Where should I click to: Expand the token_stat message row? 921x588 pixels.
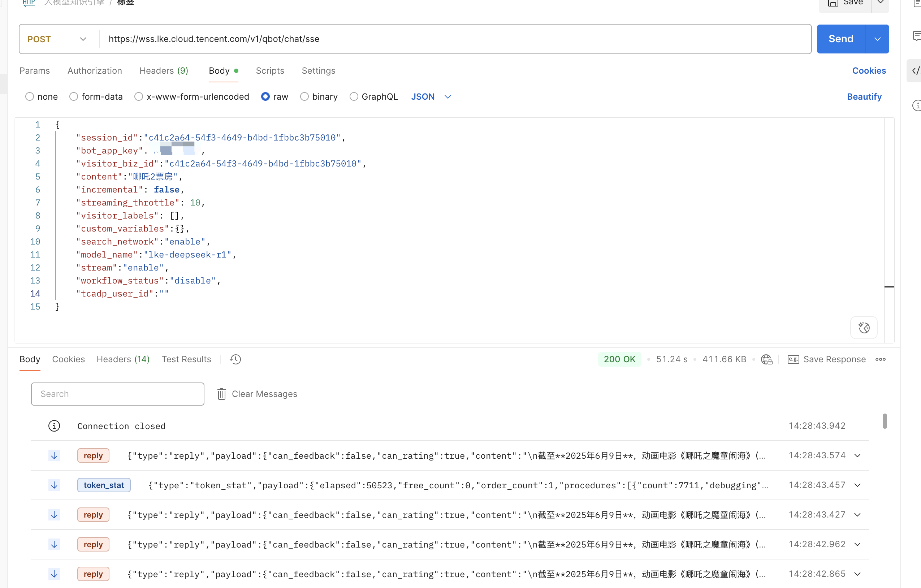pyautogui.click(x=857, y=485)
